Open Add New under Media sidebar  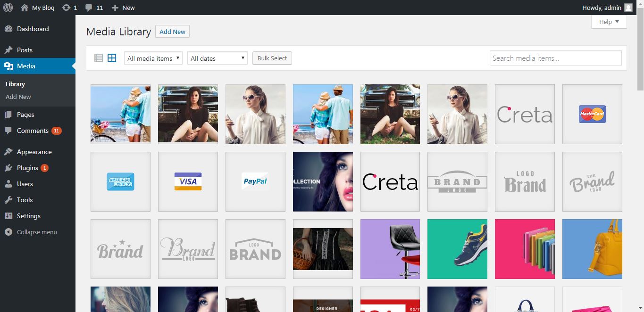pyautogui.click(x=18, y=97)
